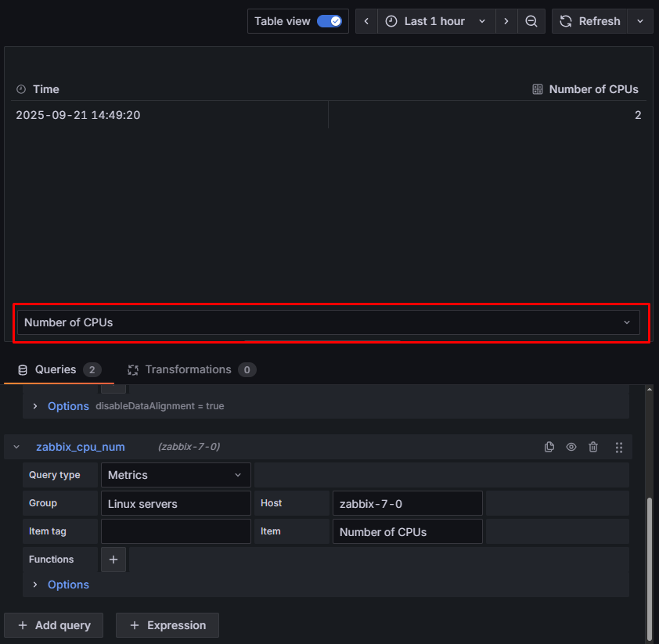Open the Query type Metrics dropdown
The width and height of the screenshot is (659, 644).
175,475
